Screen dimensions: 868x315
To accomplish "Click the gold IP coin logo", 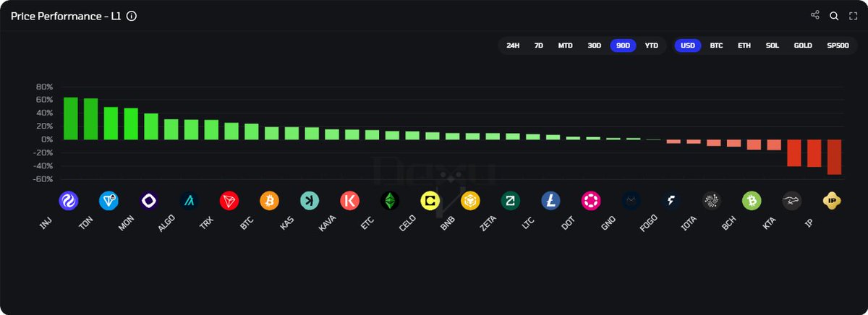I will [x=833, y=201].
